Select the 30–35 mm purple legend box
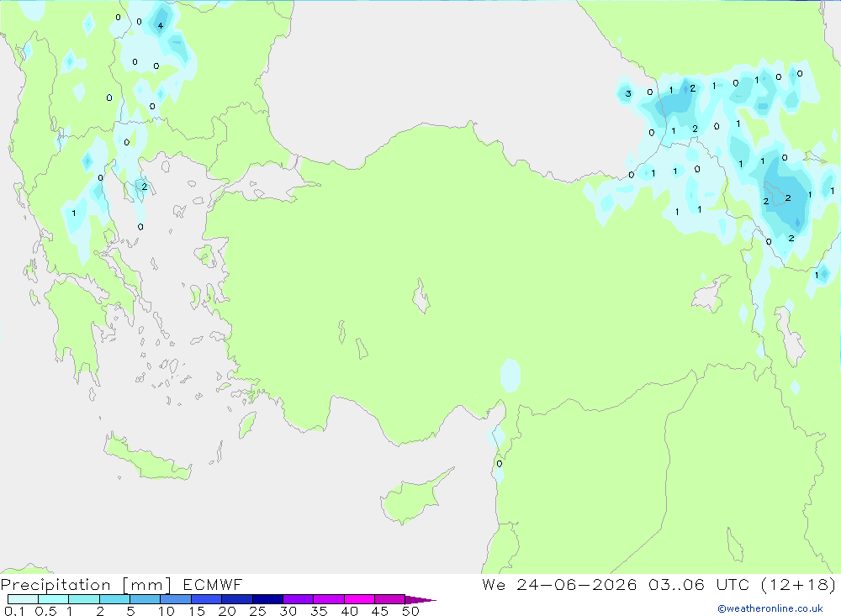Image resolution: width=841 pixels, height=616 pixels. pos(298,599)
